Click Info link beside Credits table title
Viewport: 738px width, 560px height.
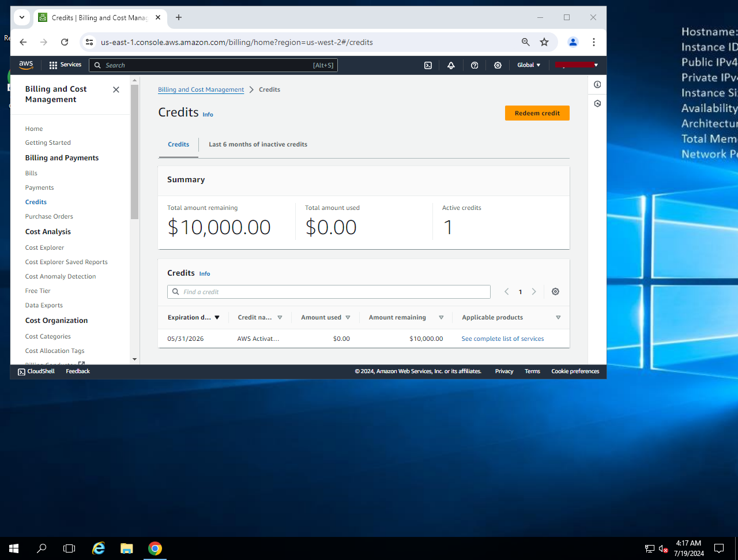pos(205,273)
